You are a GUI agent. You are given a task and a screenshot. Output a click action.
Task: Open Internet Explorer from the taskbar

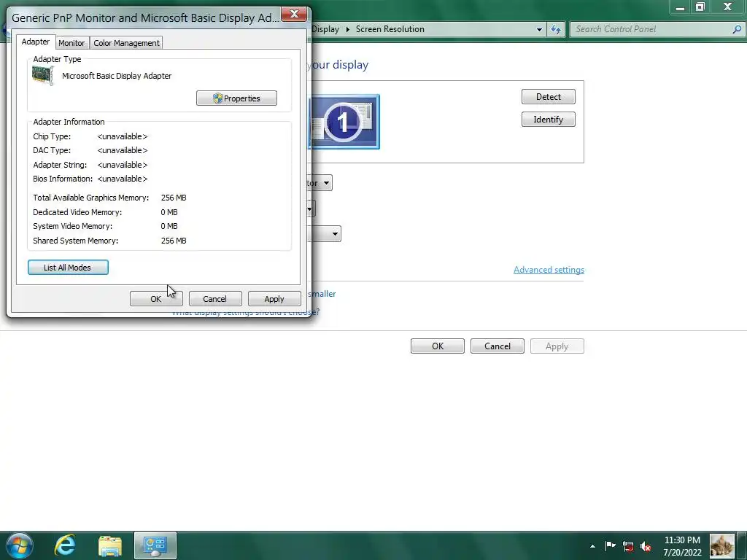(x=65, y=545)
